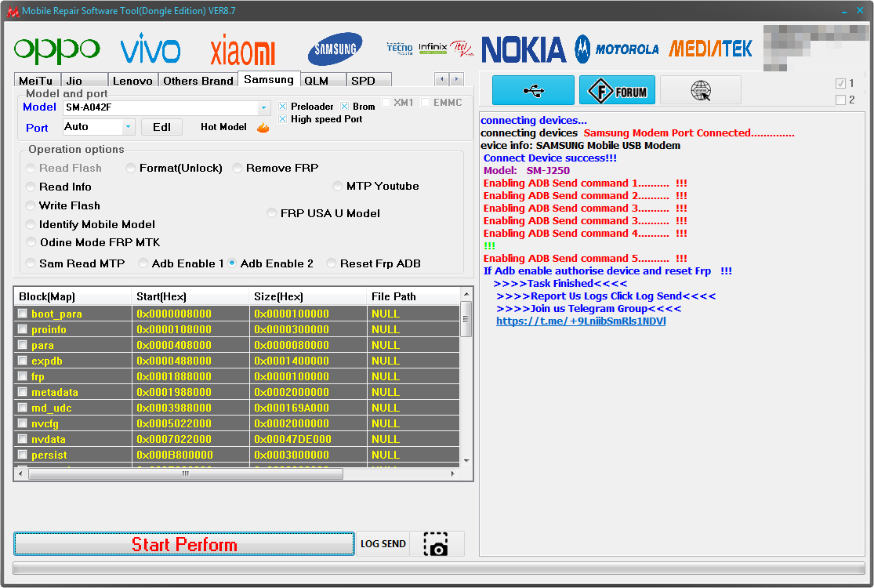This screenshot has height=588, width=874.
Task: Click the Infinix brand logo
Action: point(433,49)
